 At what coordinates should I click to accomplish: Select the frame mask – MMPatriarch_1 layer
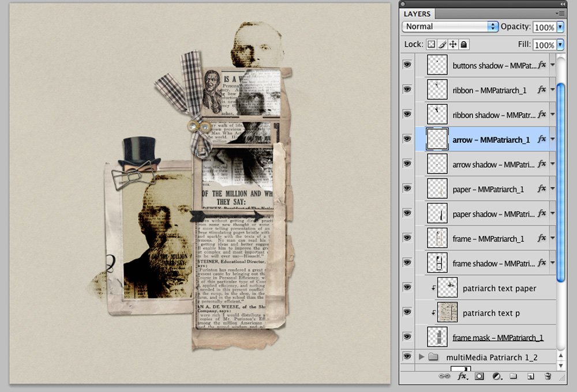(x=497, y=338)
